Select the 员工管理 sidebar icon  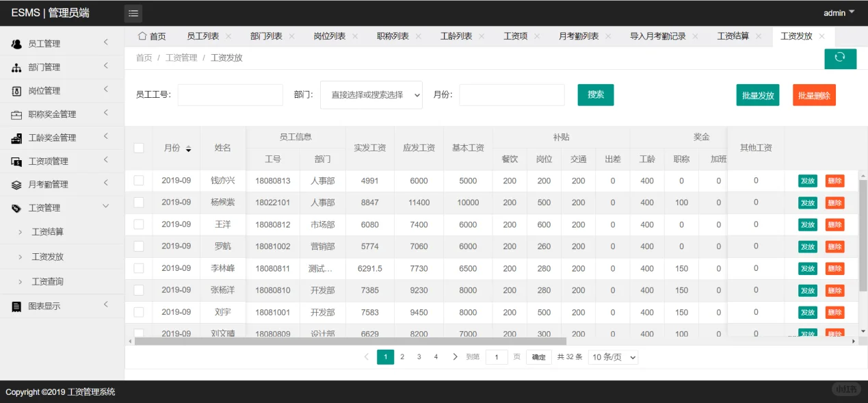coord(15,43)
